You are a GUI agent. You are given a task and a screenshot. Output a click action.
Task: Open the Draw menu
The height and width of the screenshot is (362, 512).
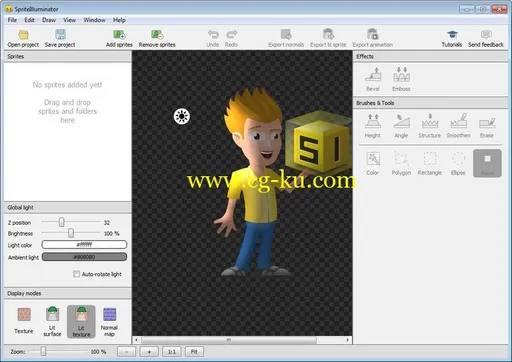[x=49, y=20]
